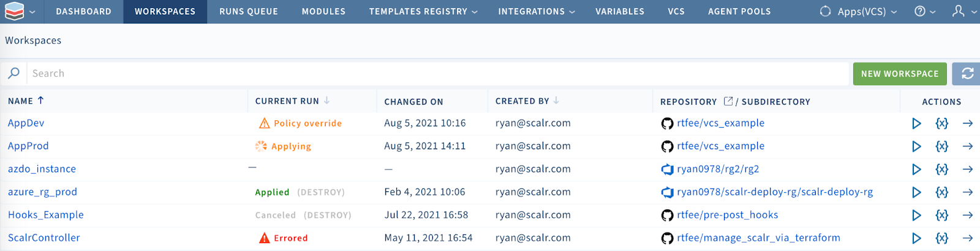Click in the workspace Search field

[429, 74]
